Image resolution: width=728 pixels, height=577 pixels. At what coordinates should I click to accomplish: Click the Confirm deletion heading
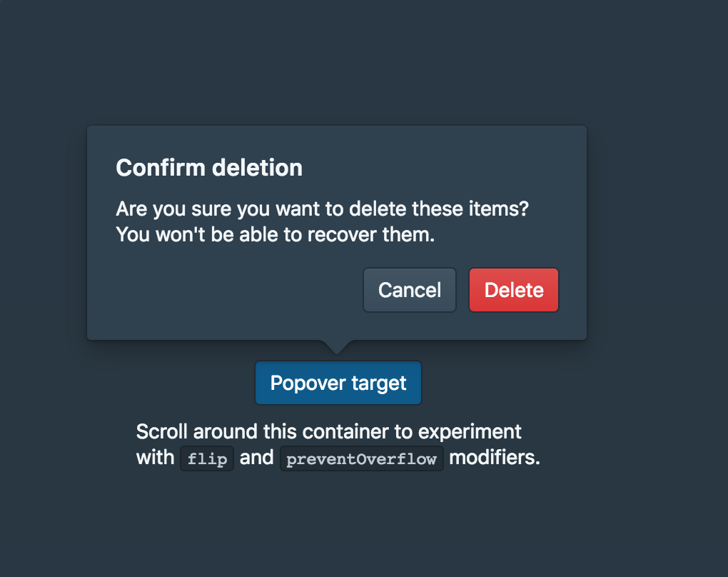208,168
